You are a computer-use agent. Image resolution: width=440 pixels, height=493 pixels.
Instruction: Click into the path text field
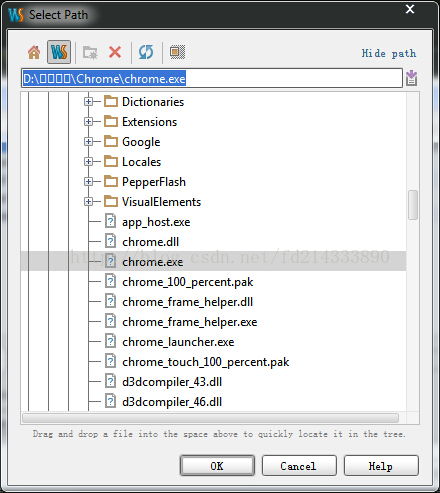212,78
